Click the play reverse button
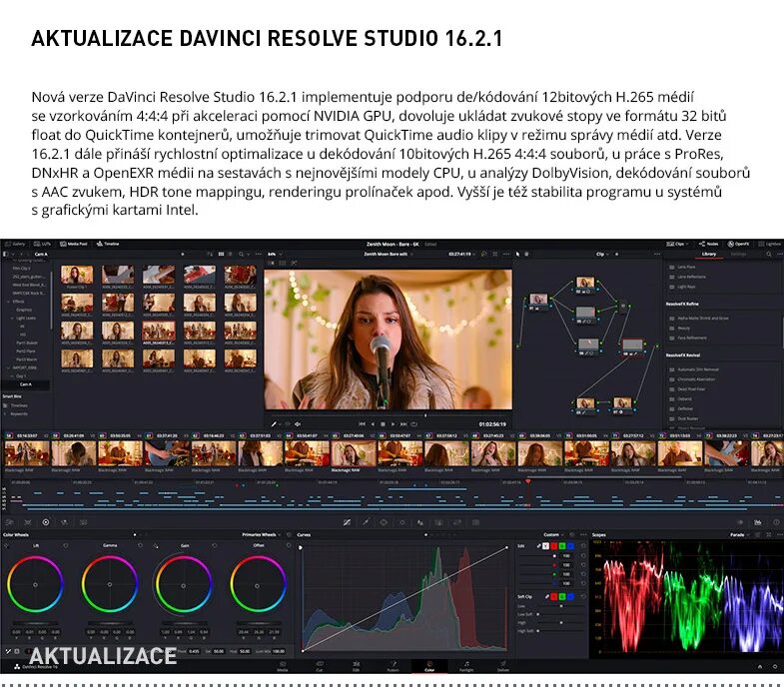The height and width of the screenshot is (687, 784). 373,424
